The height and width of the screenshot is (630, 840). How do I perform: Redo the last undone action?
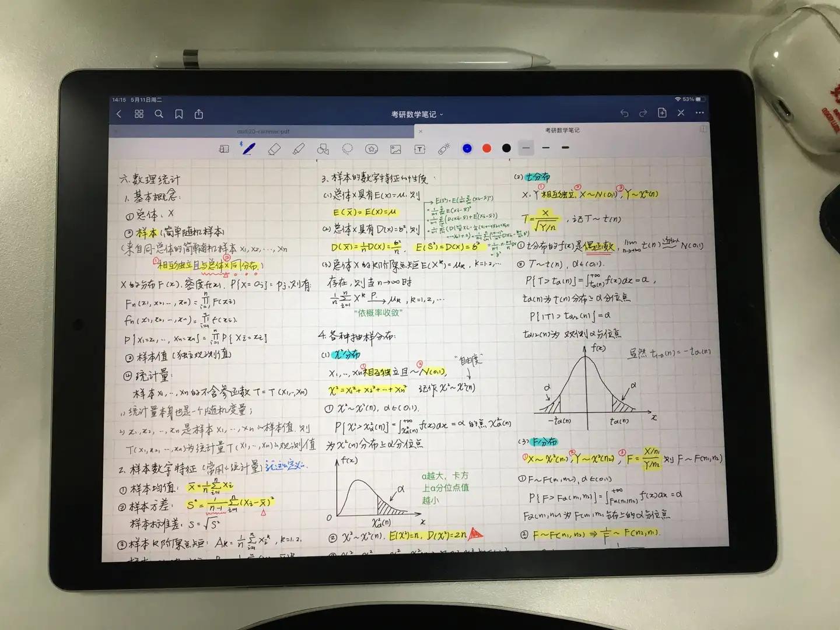(643, 113)
